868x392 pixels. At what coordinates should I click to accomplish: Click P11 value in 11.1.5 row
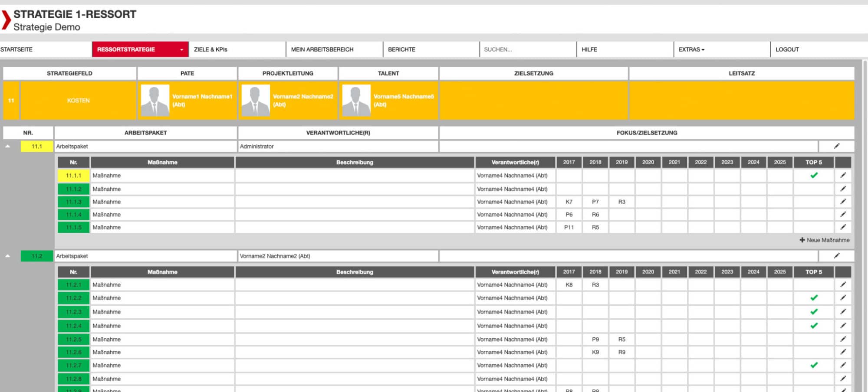569,227
